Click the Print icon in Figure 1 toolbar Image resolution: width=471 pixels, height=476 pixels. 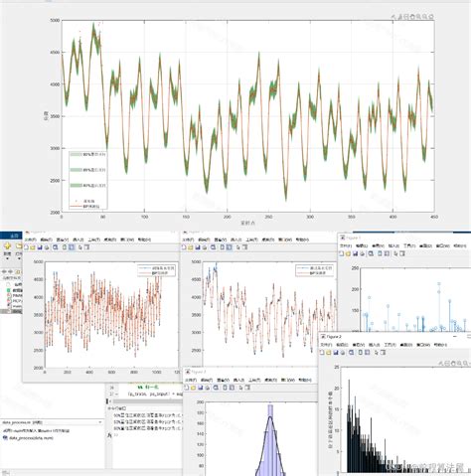pos(362,253)
